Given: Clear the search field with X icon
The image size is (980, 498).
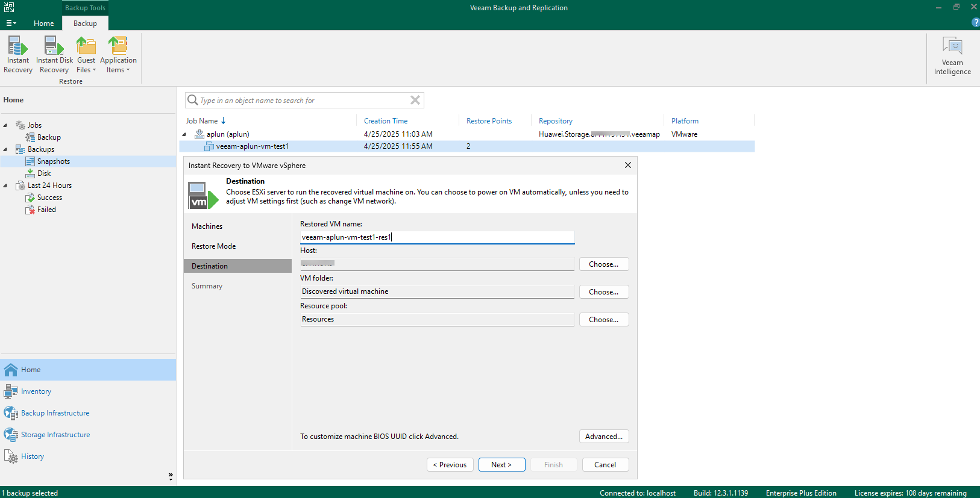Looking at the screenshot, I should point(415,100).
